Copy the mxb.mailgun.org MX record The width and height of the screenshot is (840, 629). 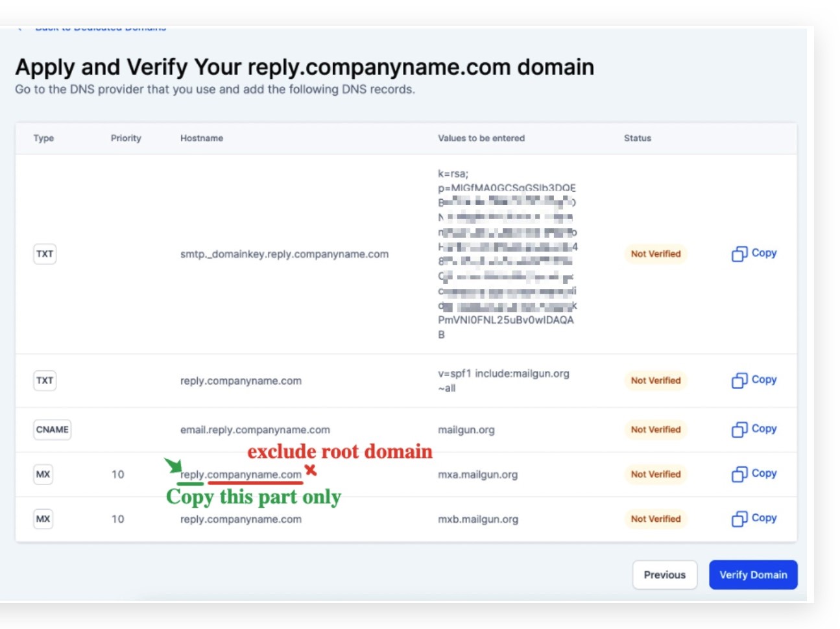[754, 519]
